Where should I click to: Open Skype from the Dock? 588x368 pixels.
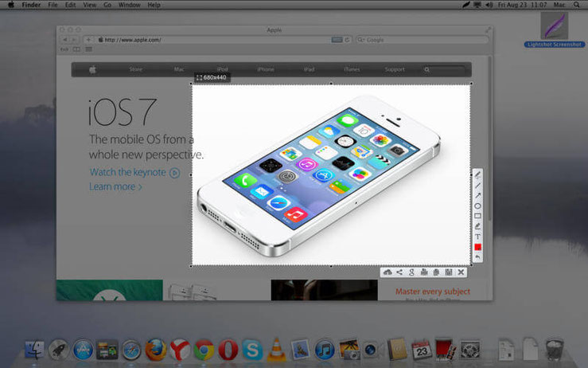click(x=252, y=350)
